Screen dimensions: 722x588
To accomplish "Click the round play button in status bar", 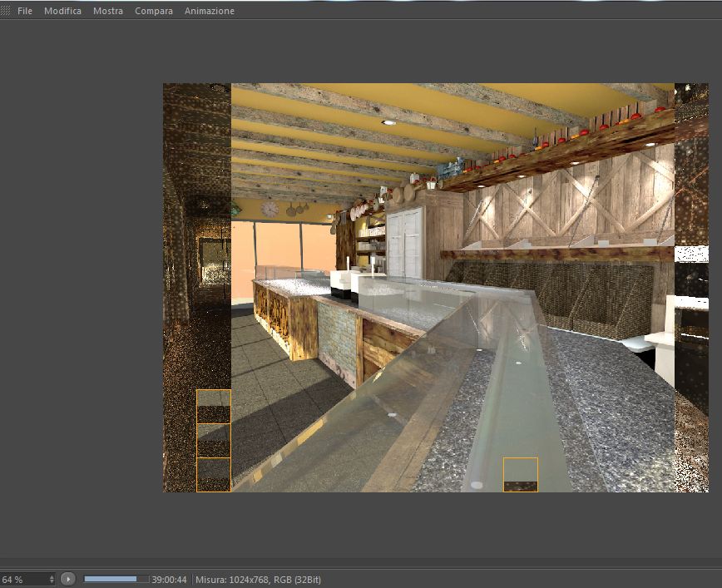I will click(67, 579).
